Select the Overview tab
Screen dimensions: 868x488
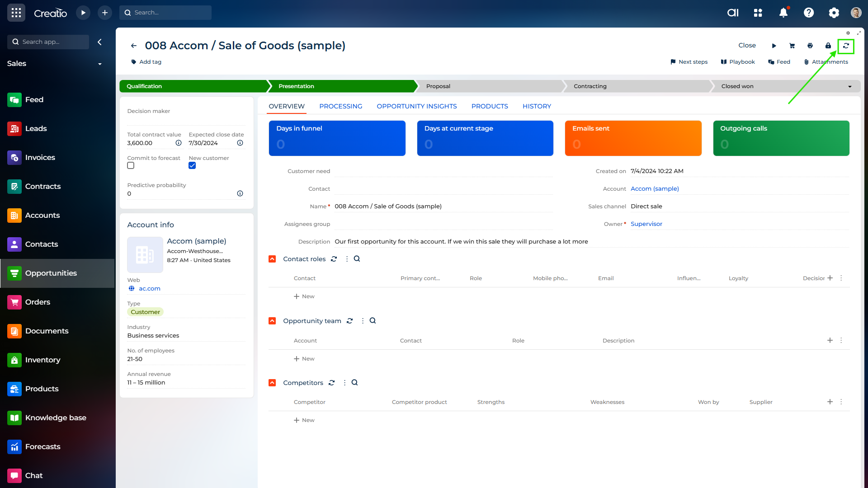(x=287, y=106)
